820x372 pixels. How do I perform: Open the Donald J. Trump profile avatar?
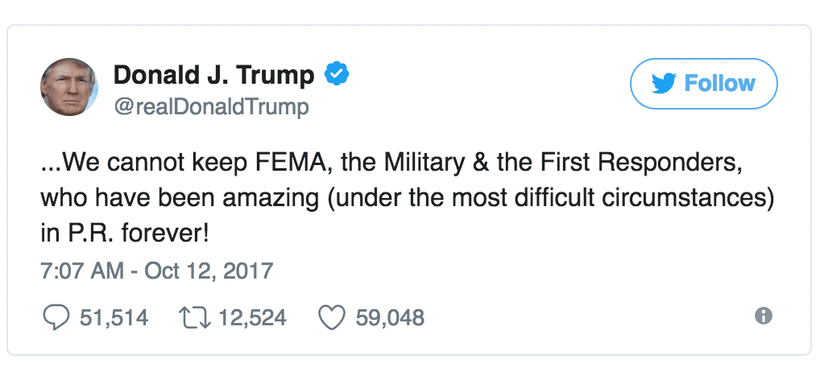click(x=69, y=87)
